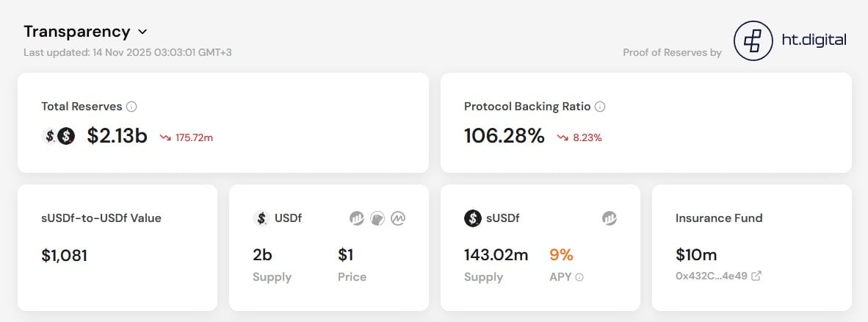Click the reserves token icons pair

tap(60, 136)
